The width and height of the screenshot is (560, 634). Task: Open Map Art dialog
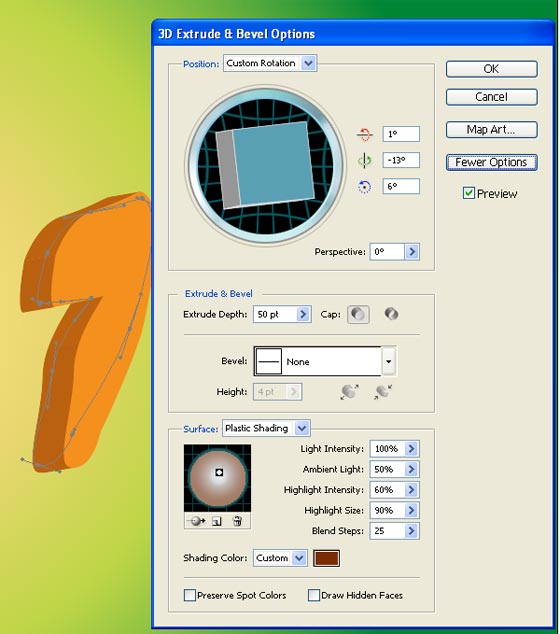492,130
